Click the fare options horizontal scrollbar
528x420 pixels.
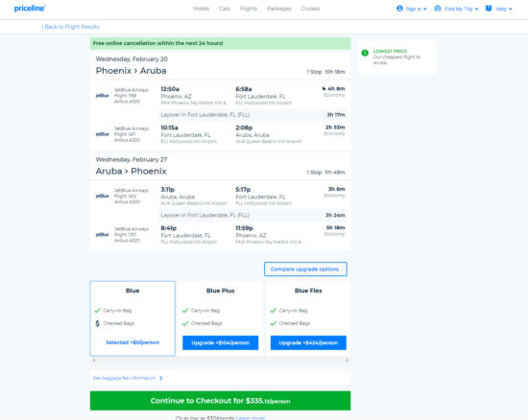(x=220, y=361)
